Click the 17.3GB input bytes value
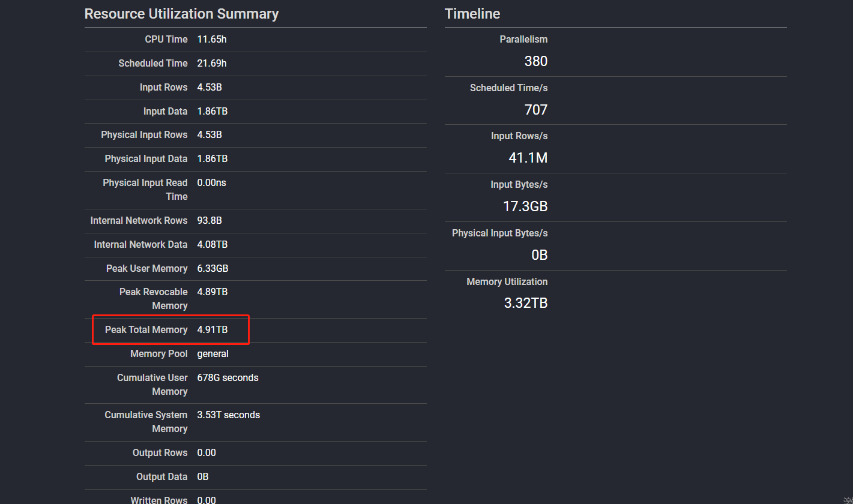 point(525,206)
